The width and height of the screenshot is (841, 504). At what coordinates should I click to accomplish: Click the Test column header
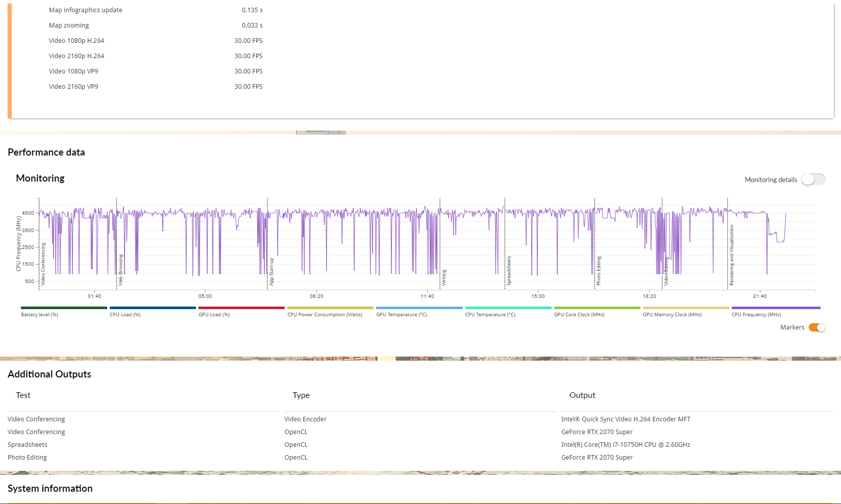(x=23, y=395)
